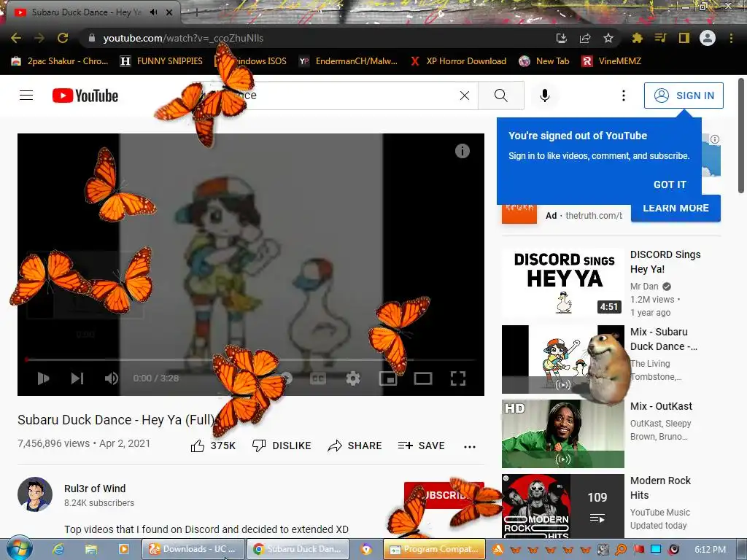Click the SIGN IN button
This screenshot has height=560, width=747.
[x=684, y=96]
